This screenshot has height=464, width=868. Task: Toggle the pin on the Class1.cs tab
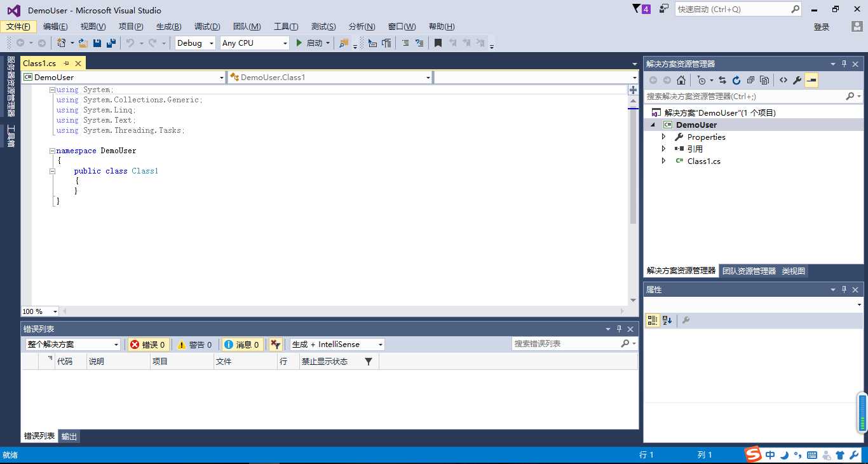(x=66, y=64)
